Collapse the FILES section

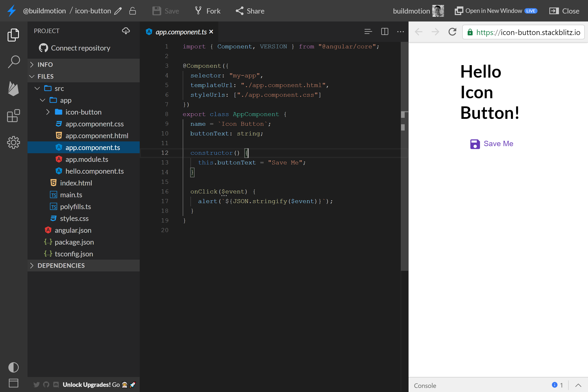pyautogui.click(x=46, y=76)
